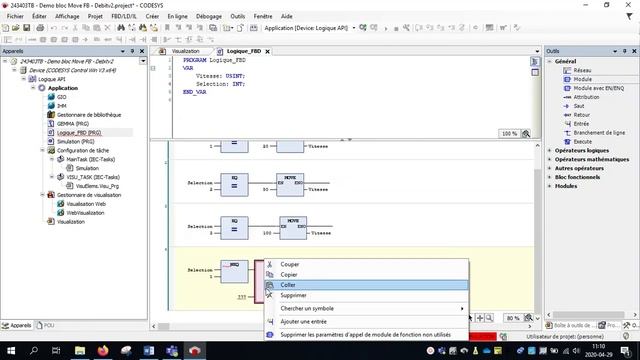Screen dimensions: 640x360
Task: Click the MOVE block for Selection 3
Action: coord(293,228)
